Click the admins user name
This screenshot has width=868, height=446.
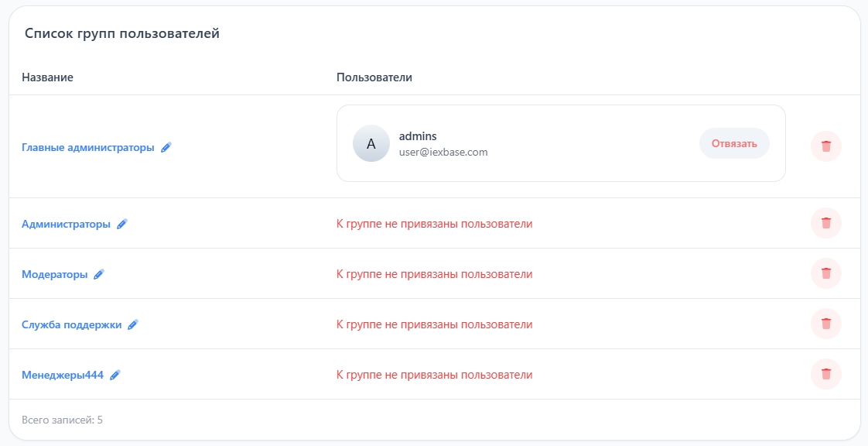tap(418, 136)
